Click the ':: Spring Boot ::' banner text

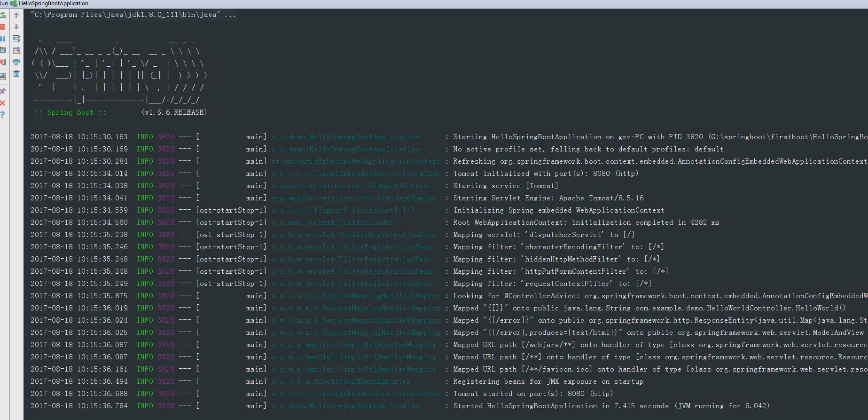[70, 112]
